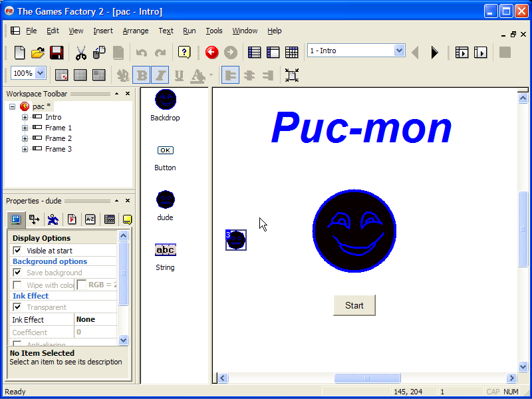
Task: Open the frame selector dropdown showing 1 - Intro
Action: point(398,50)
